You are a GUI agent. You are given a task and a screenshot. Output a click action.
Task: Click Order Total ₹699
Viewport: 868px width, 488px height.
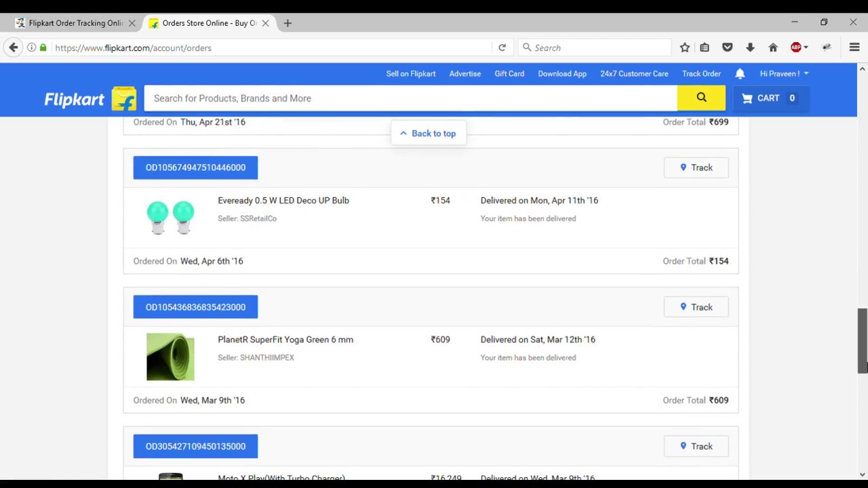695,122
